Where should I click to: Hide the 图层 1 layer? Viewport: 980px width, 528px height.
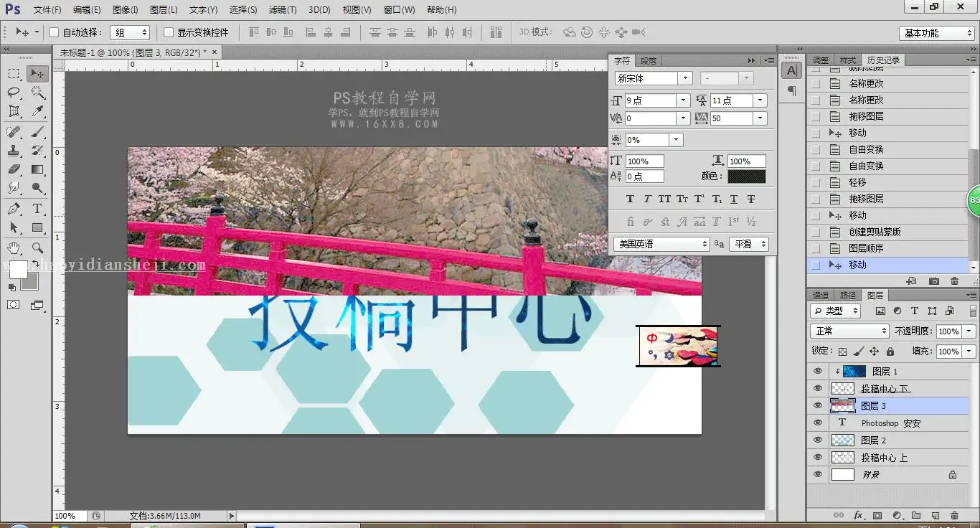[818, 372]
